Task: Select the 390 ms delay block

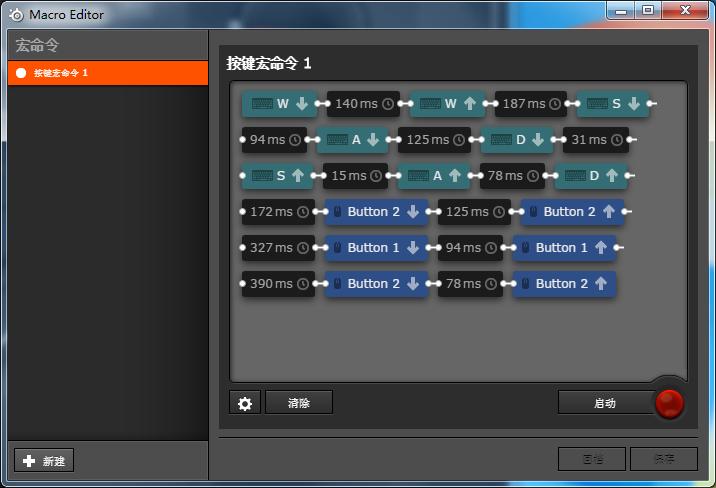Action: 278,284
